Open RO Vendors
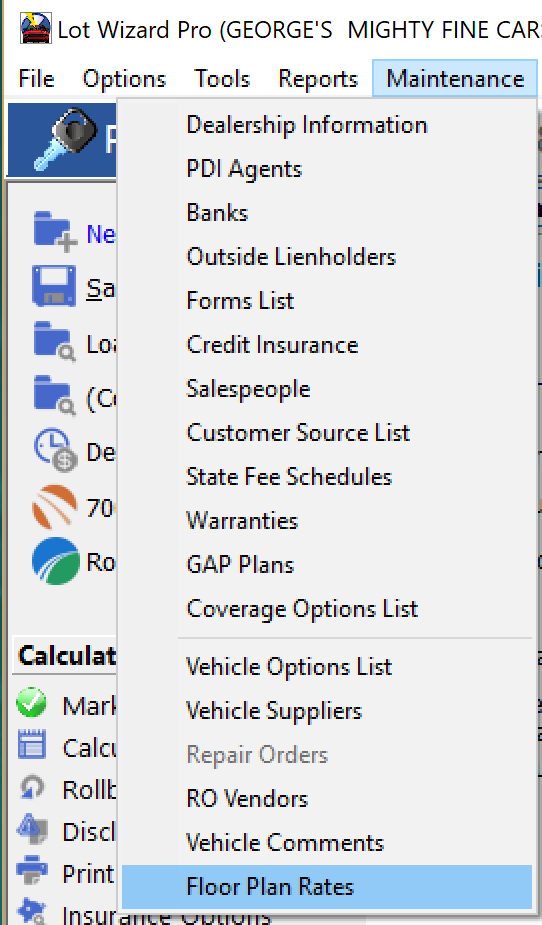The image size is (542, 925). (x=327, y=799)
